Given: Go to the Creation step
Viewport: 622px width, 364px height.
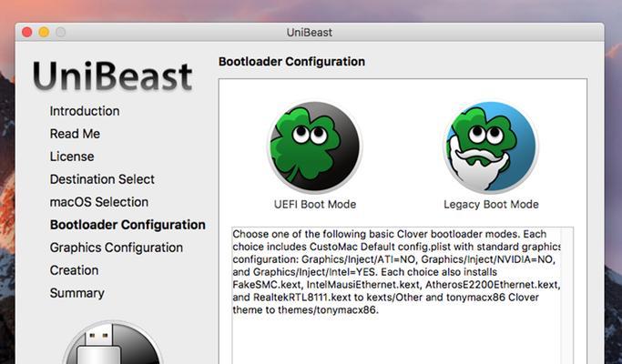Looking at the screenshot, I should [74, 270].
